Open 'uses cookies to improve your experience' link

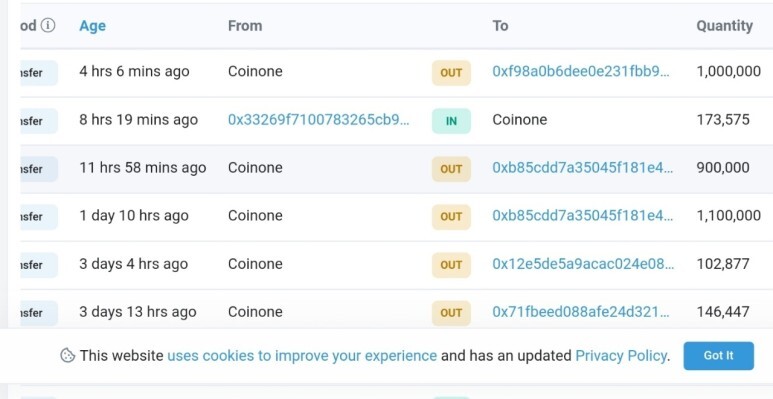[302, 356]
